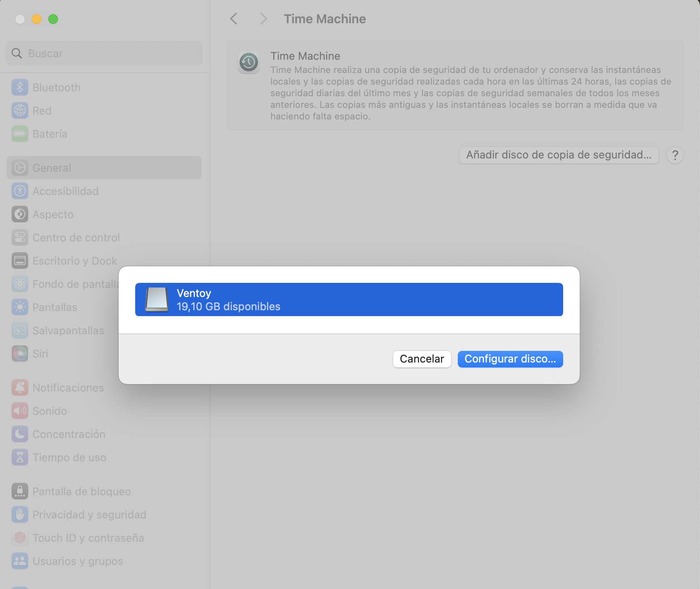Click the Sonido label text

pos(50,411)
